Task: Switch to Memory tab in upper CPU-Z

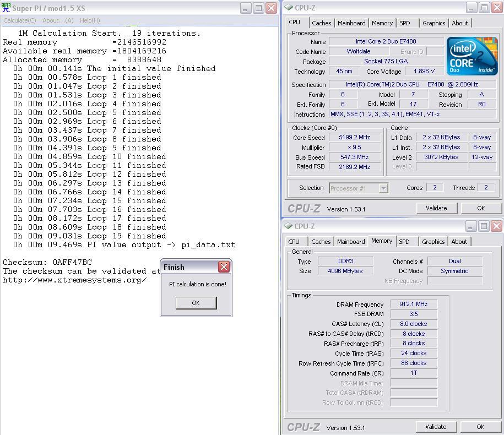Action: tap(382, 23)
